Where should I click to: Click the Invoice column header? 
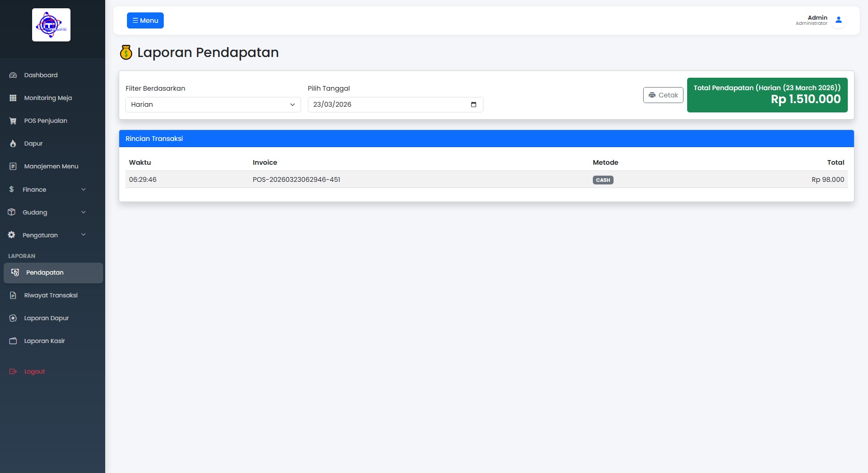[x=265, y=163]
